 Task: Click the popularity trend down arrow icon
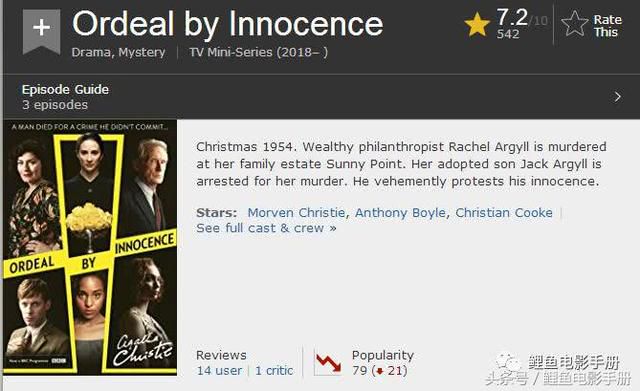[x=328, y=362]
